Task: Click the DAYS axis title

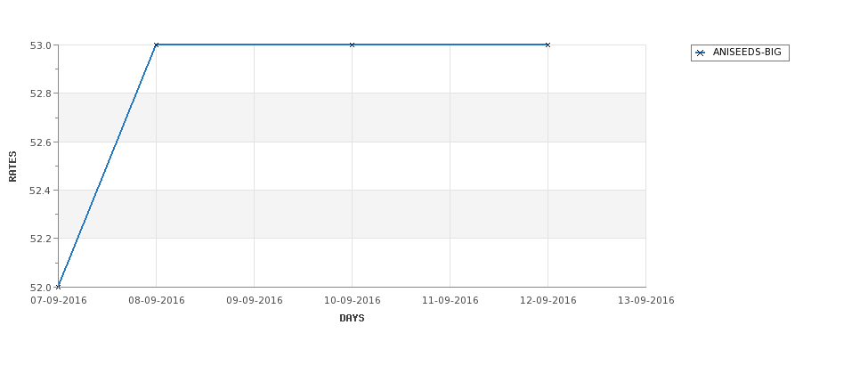Action: (x=352, y=319)
